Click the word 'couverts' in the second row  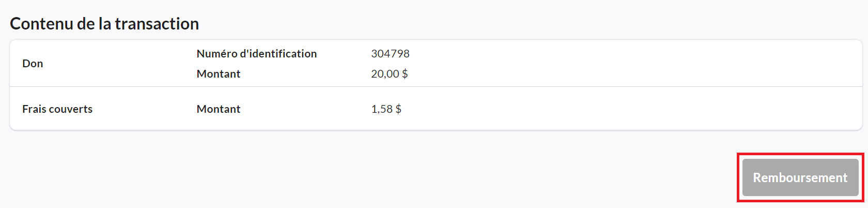[70, 109]
